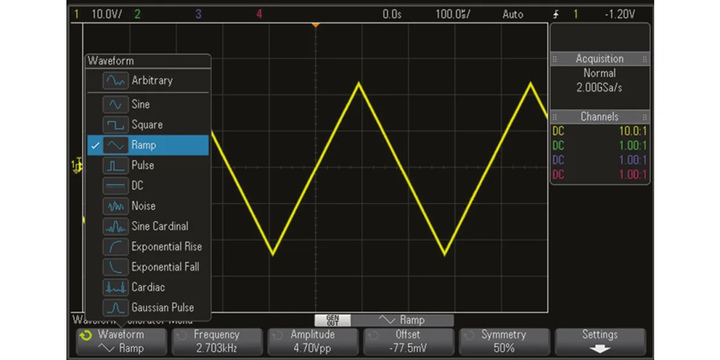Click the orange trigger position marker
Viewport: 720px width, 360px height.
[315, 25]
